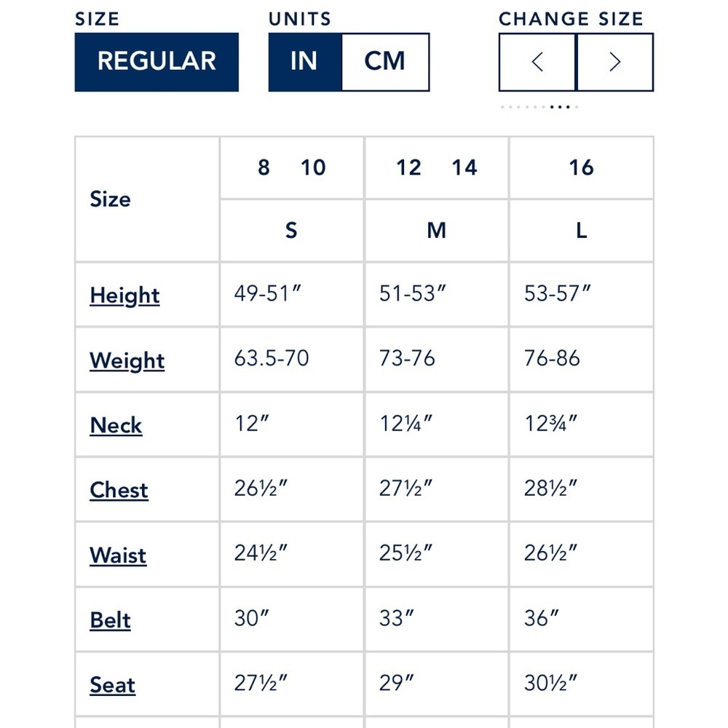Click the size 16 column header

click(581, 167)
